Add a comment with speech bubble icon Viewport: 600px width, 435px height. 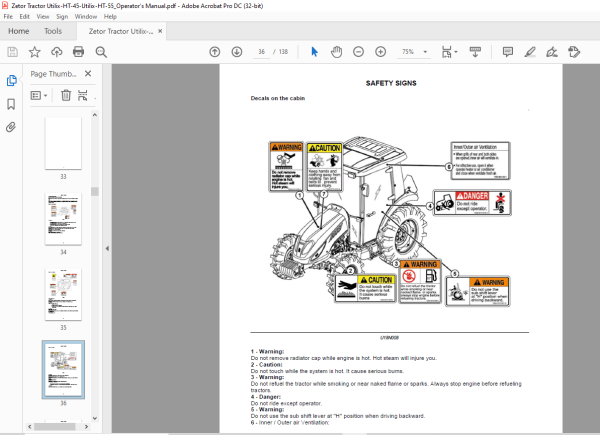click(x=508, y=52)
